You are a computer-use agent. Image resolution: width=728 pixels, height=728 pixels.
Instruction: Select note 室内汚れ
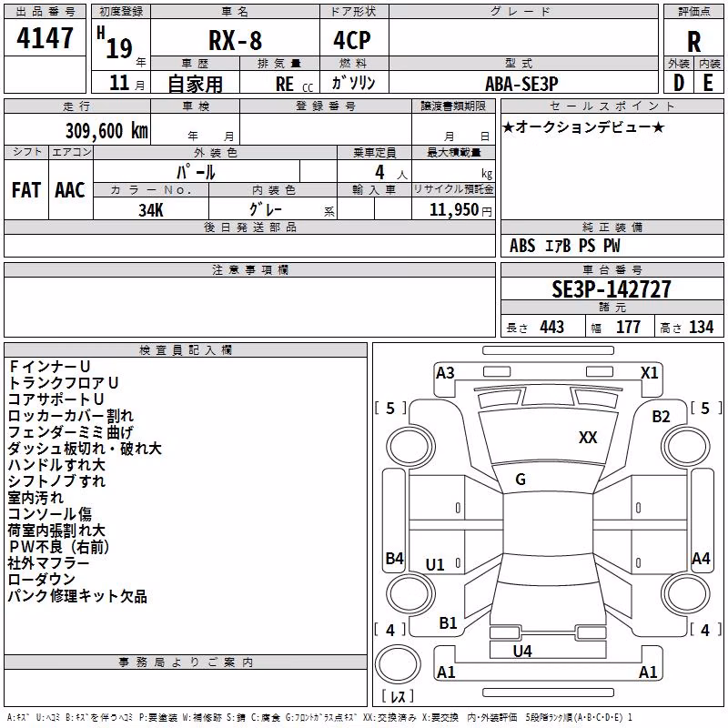(35, 498)
